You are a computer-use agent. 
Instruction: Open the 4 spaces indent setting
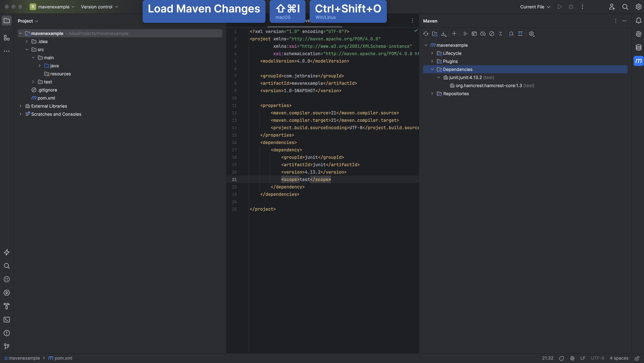619,358
